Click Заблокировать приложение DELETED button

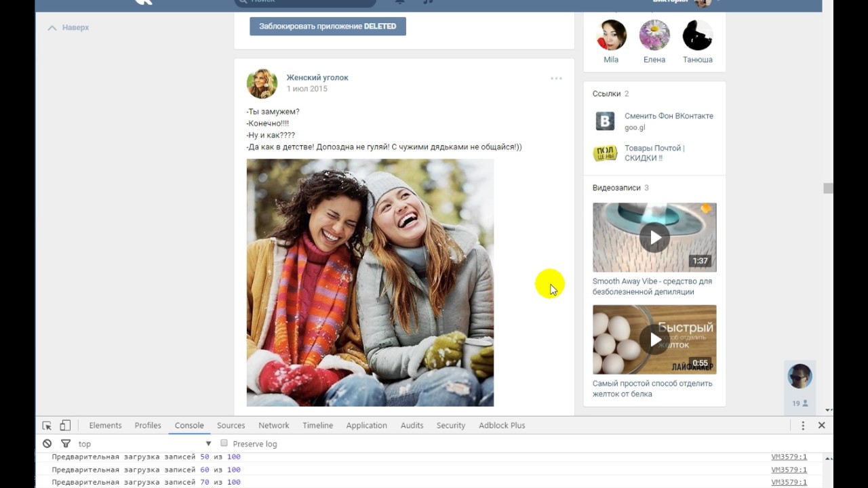point(328,26)
